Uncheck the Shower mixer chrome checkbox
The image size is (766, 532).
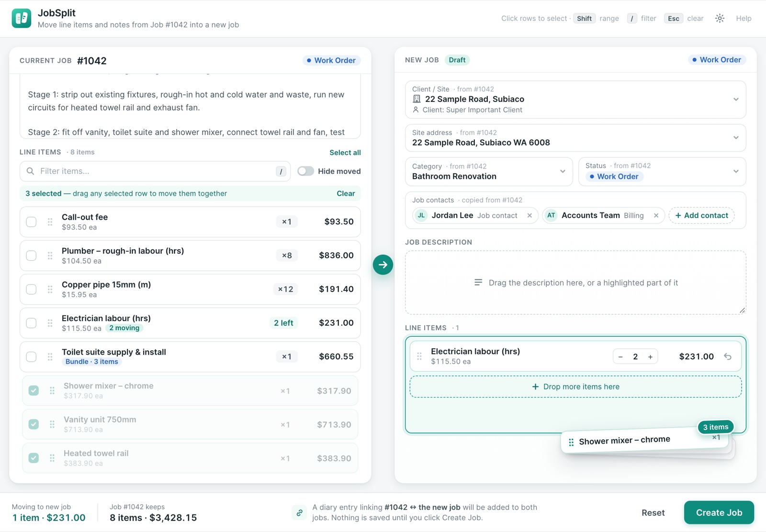click(34, 390)
